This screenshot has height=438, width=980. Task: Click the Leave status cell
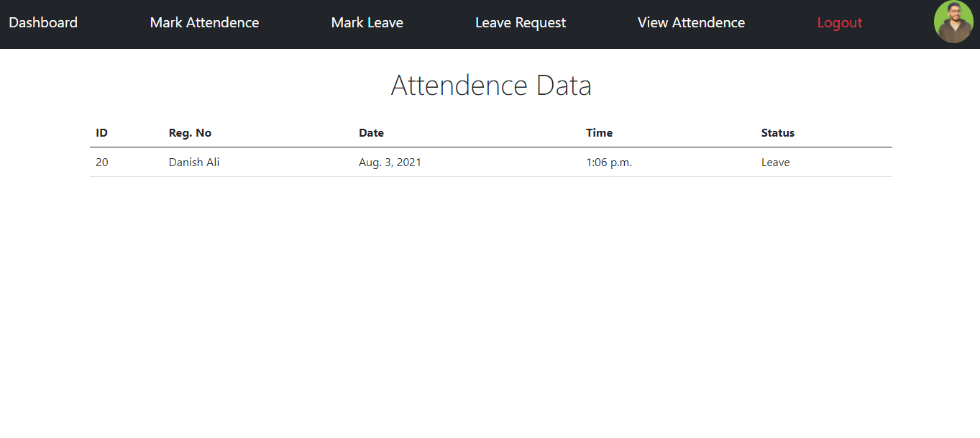coord(775,162)
